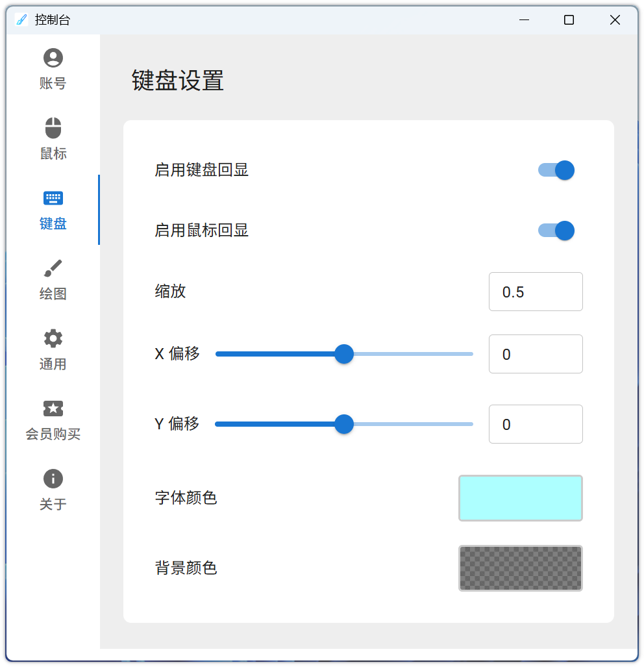The height and width of the screenshot is (667, 644).
Task: Close the 控制台 window
Action: tap(615, 20)
